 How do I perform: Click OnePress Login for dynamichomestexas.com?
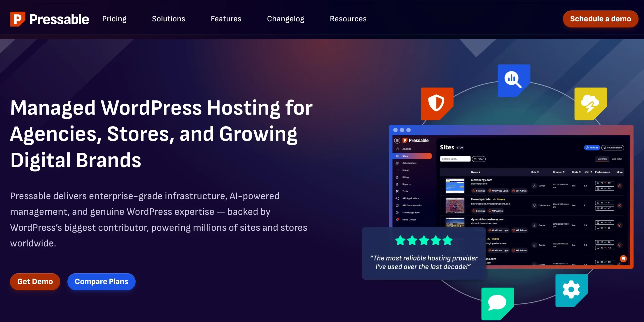click(x=498, y=230)
